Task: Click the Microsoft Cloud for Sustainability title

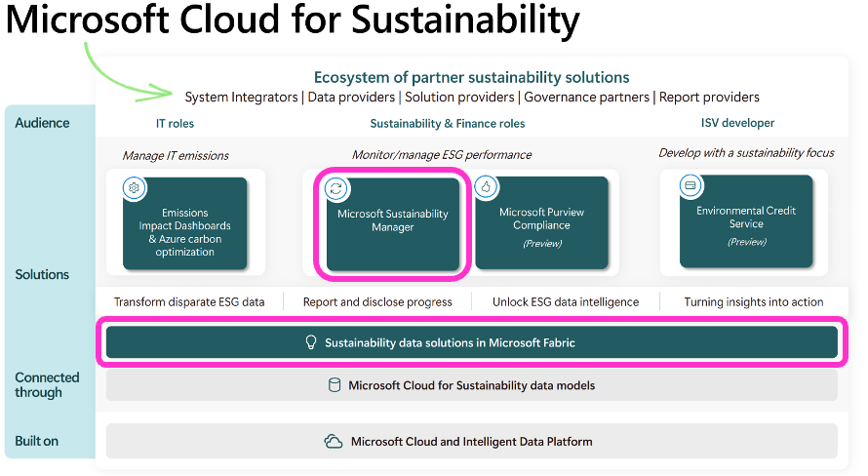Action: coord(293,20)
